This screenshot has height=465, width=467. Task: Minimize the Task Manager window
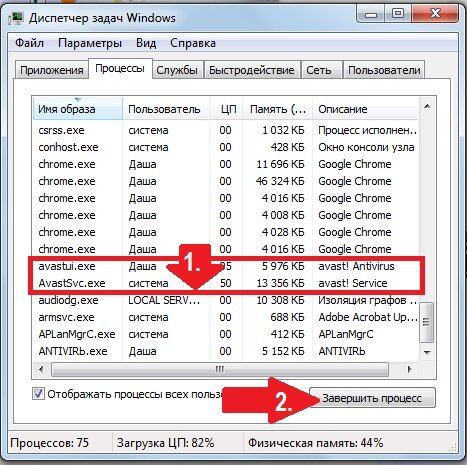coord(371,14)
